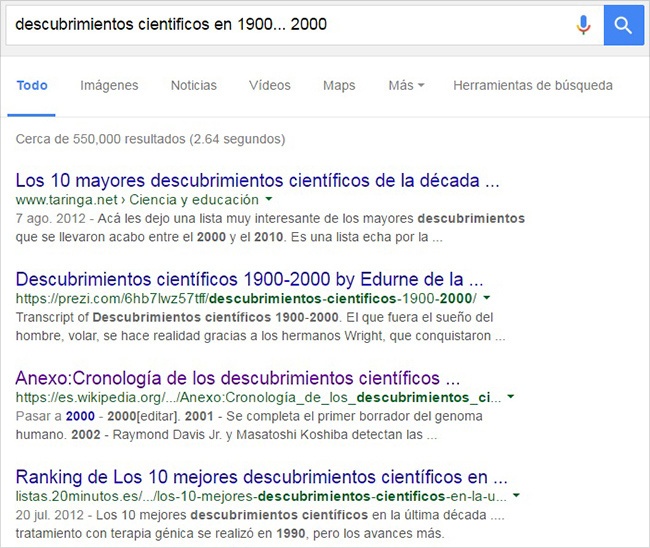Open 'Anexo:Cronología de los descubrimientos científicos' result

tap(238, 378)
